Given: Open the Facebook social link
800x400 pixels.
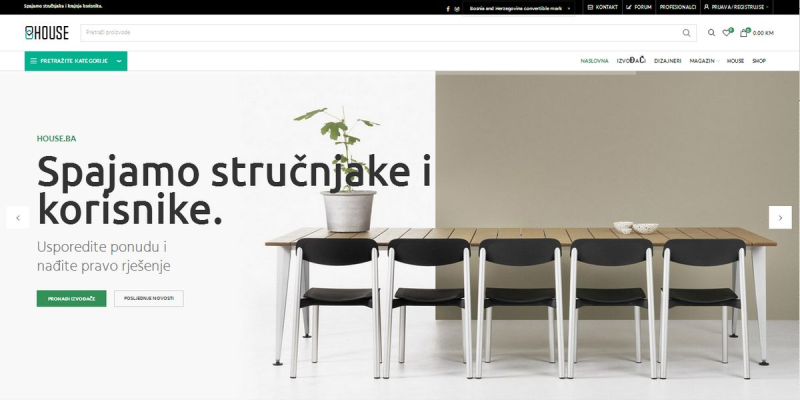Looking at the screenshot, I should pyautogui.click(x=448, y=9).
